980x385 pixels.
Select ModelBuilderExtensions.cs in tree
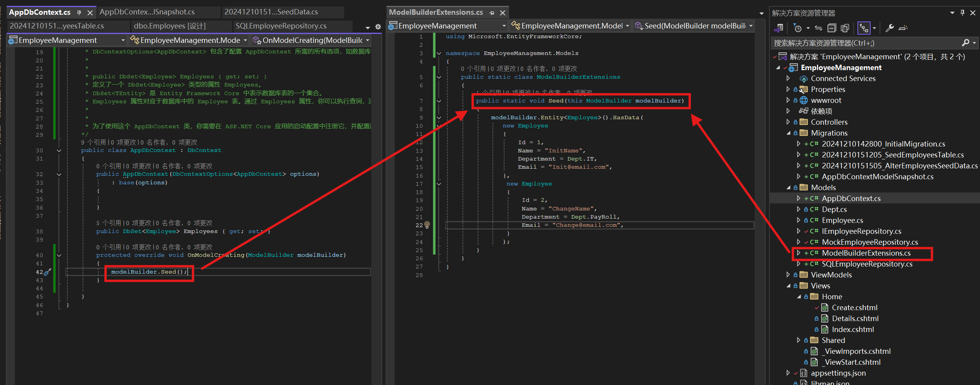[866, 253]
